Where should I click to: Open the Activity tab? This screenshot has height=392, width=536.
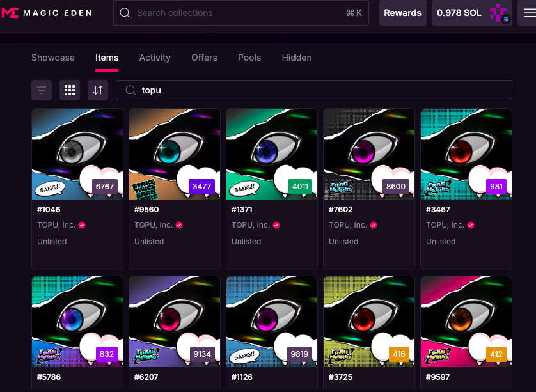(x=155, y=58)
